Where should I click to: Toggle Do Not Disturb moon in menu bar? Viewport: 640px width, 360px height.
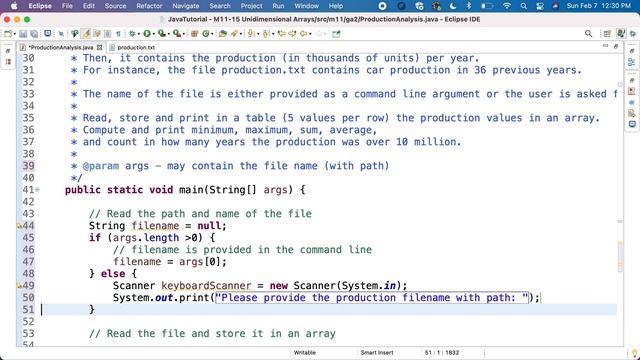pyautogui.click(x=453, y=6)
